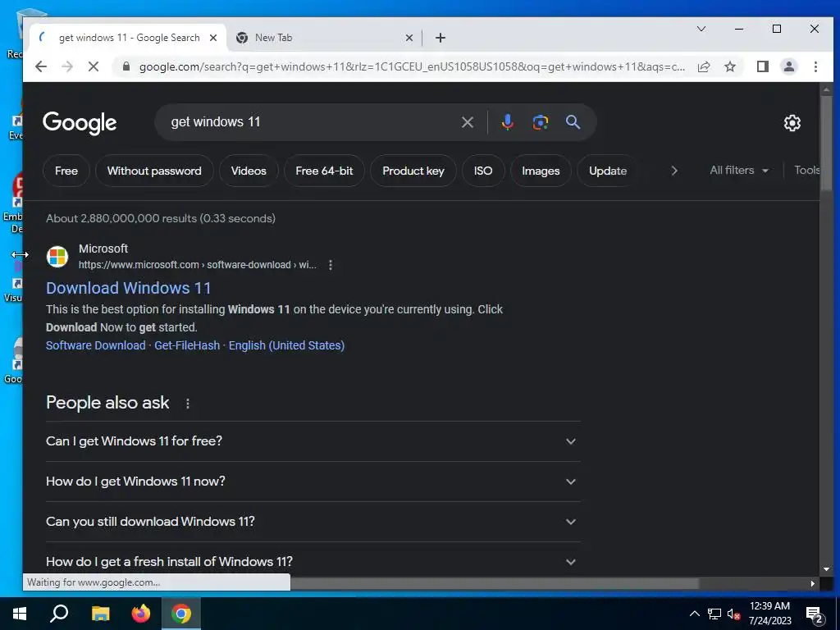Select the Free filter chip

[x=66, y=171]
